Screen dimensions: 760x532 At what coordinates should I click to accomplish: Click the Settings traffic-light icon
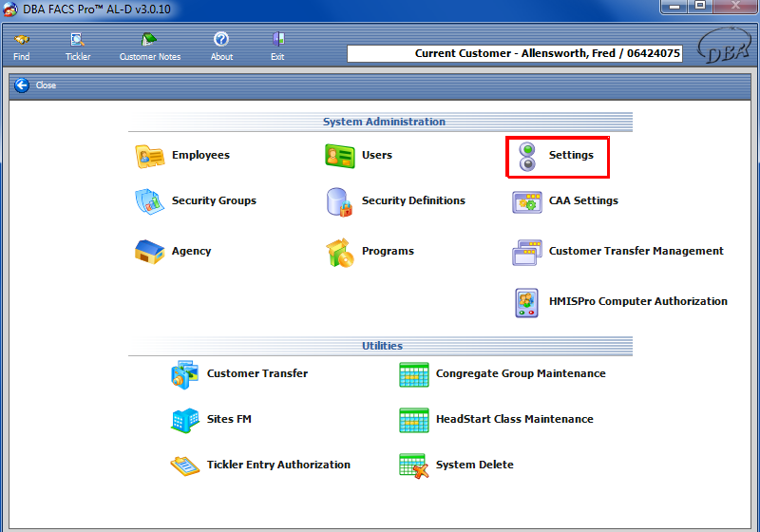[527, 156]
